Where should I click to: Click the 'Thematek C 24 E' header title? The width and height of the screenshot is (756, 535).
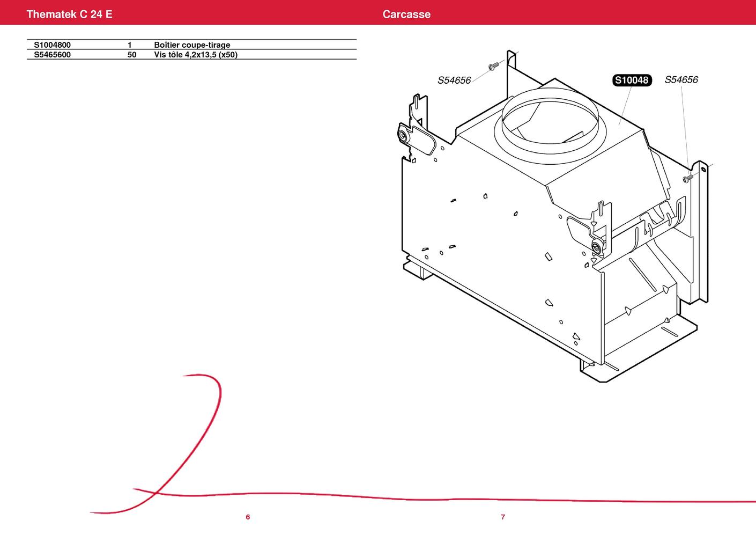point(69,14)
